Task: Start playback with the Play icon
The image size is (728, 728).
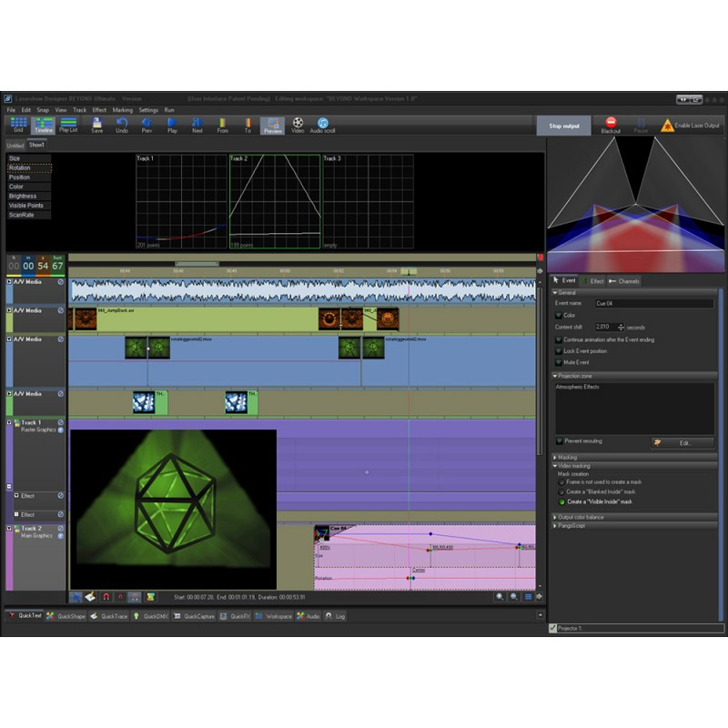Action: pyautogui.click(x=172, y=125)
